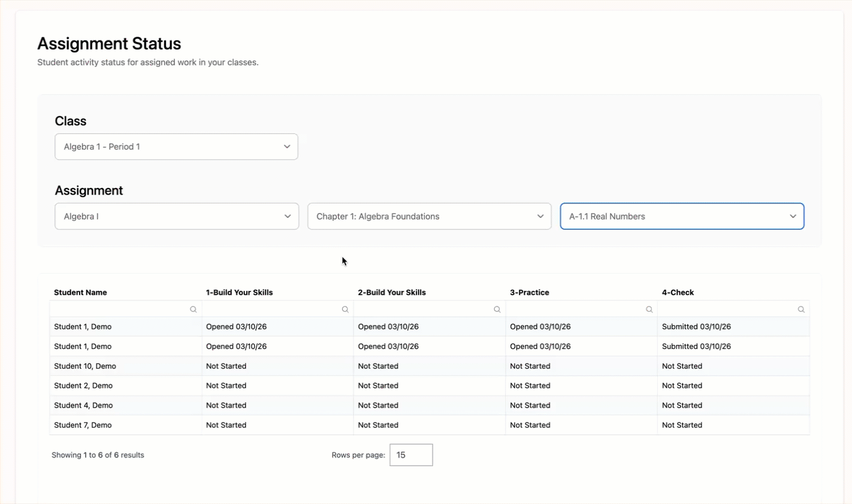Click Student 7's Not Started cell under 2-Build Your Skills
The image size is (852, 504).
pyautogui.click(x=430, y=425)
